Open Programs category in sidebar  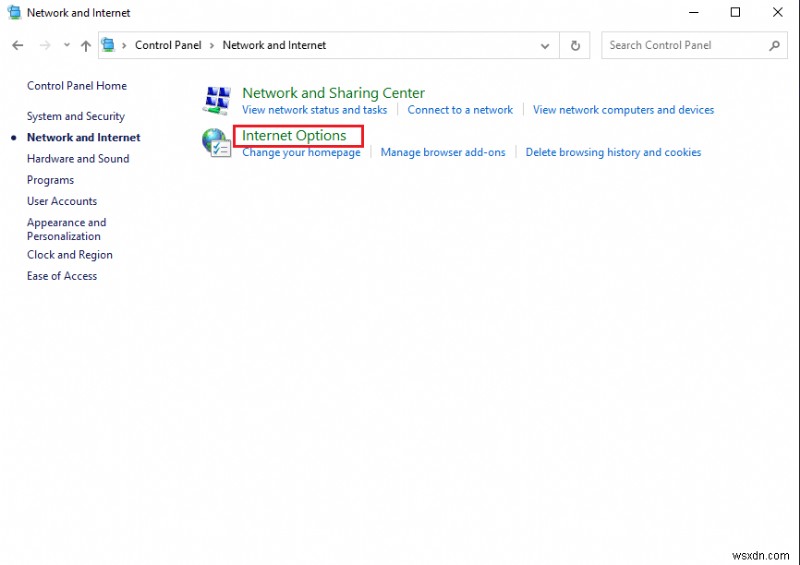[51, 180]
